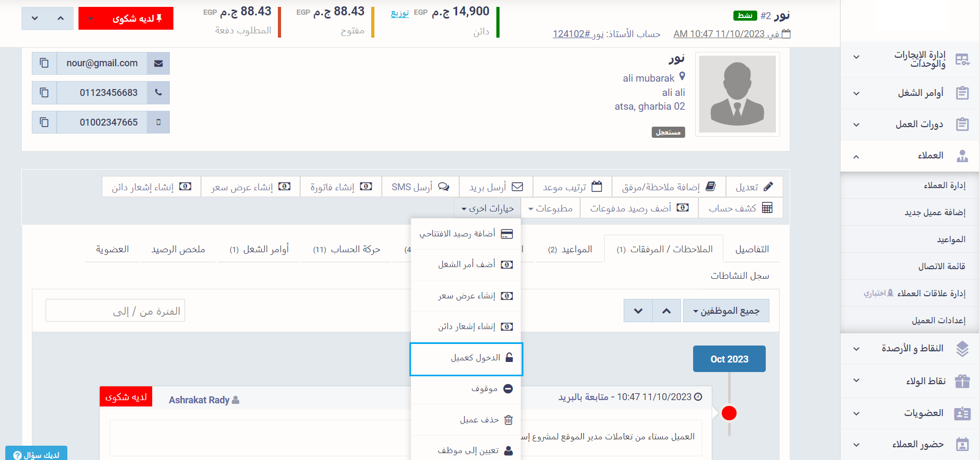Open the جميع الموظفين filter dropdown
The height and width of the screenshot is (460, 980).
tap(726, 311)
